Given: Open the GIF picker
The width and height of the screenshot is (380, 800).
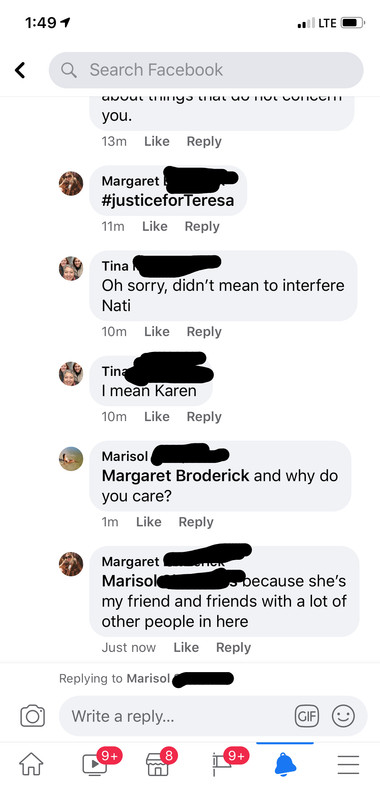Looking at the screenshot, I should 307,716.
